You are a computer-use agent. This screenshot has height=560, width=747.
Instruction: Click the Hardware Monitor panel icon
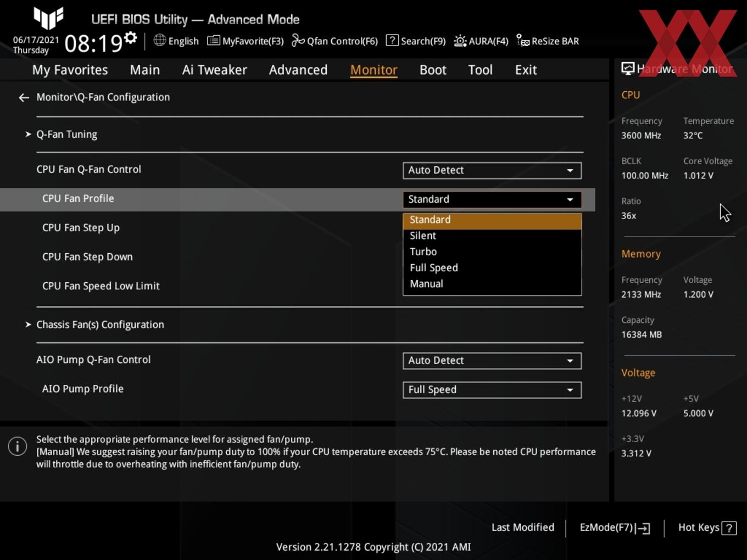(x=627, y=69)
